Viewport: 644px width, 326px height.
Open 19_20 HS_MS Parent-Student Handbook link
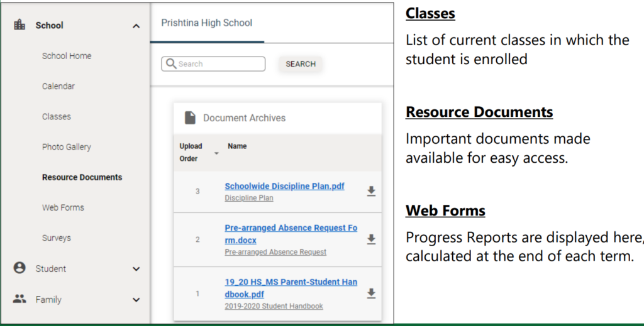(291, 288)
